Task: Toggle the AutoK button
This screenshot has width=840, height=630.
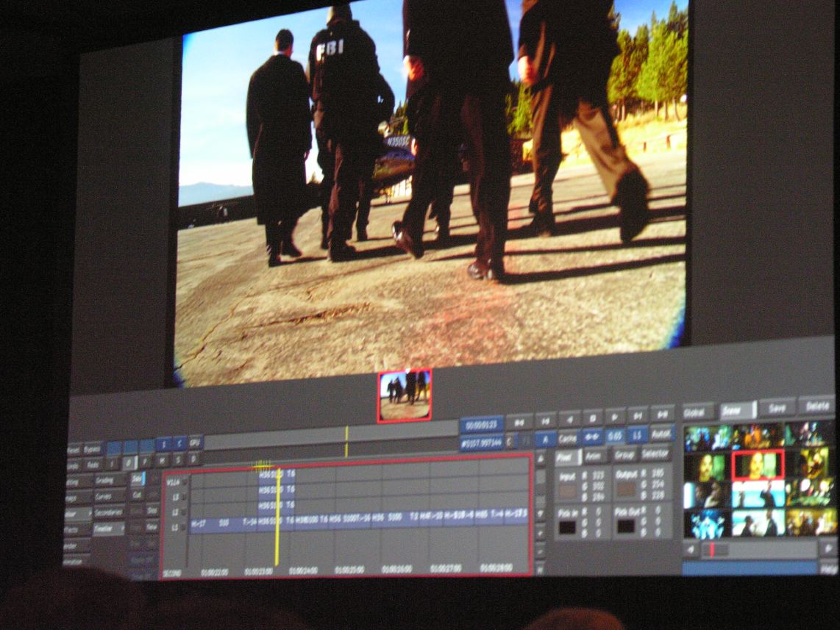Action: pyautogui.click(x=661, y=434)
